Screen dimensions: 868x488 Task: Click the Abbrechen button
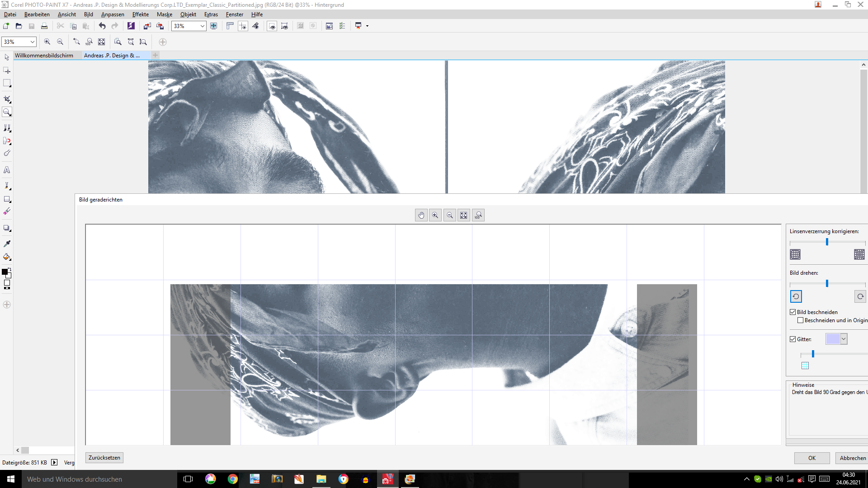point(853,458)
